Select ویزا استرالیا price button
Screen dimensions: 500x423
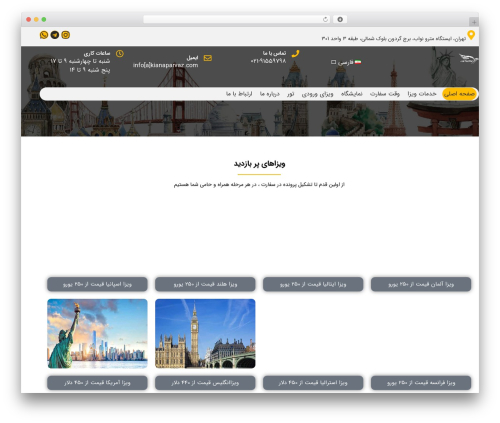click(313, 383)
